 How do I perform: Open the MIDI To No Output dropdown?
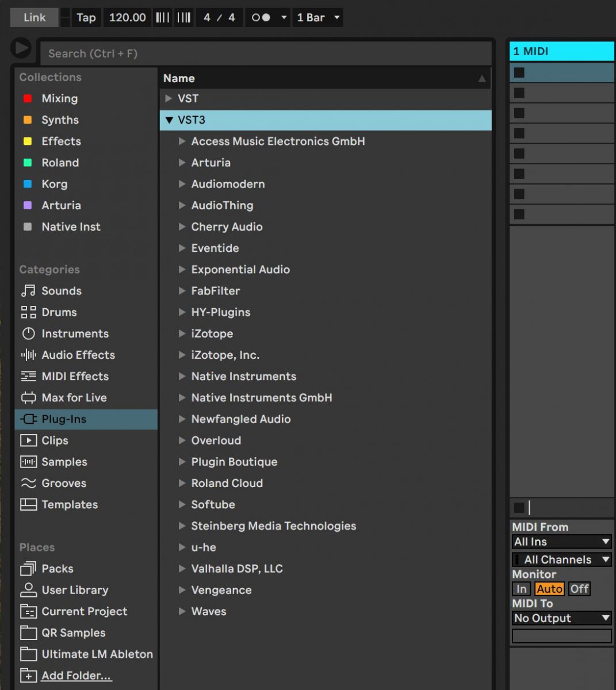coord(561,618)
